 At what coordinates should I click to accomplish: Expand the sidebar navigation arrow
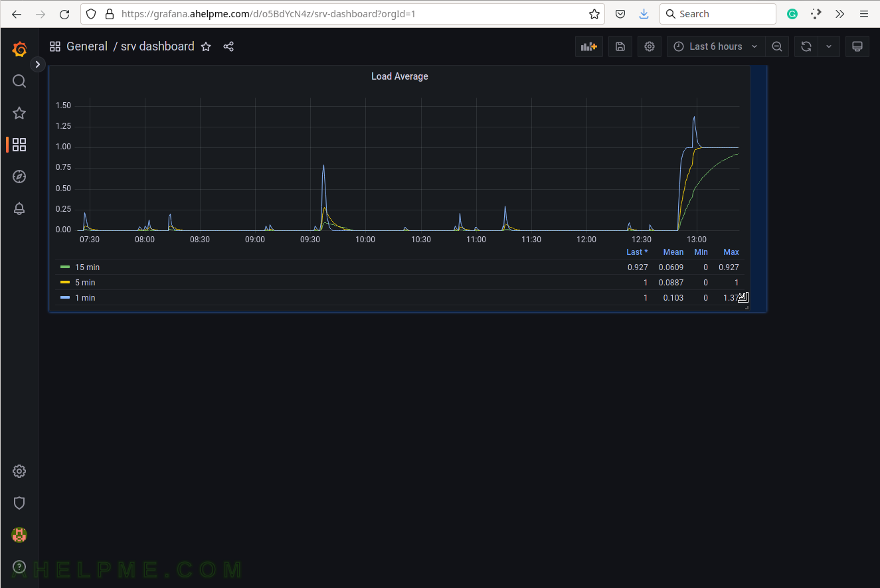pyautogui.click(x=38, y=64)
